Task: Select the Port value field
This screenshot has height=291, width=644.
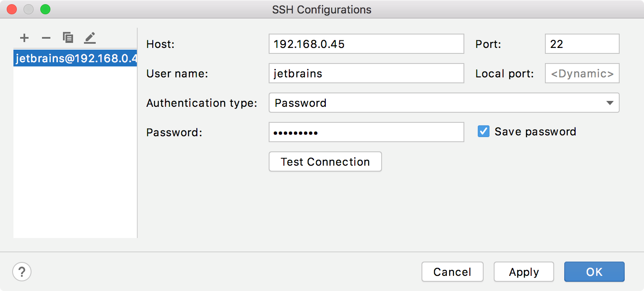Action: coord(582,44)
